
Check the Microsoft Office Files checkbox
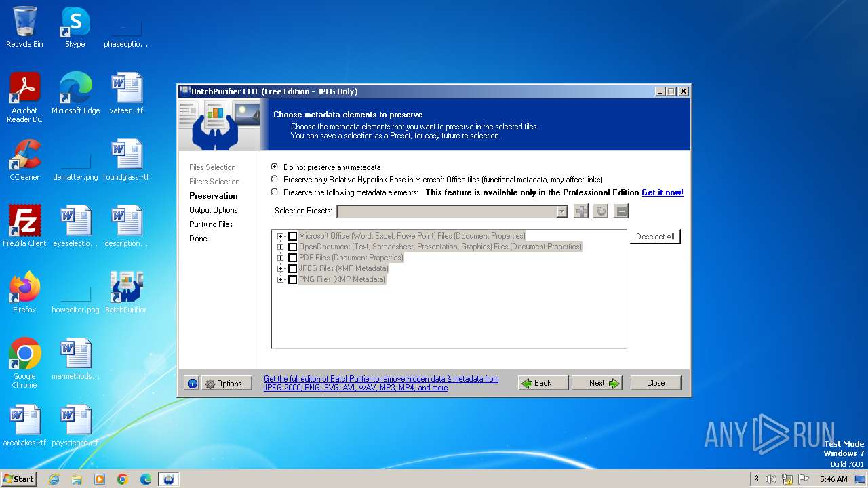coord(293,236)
